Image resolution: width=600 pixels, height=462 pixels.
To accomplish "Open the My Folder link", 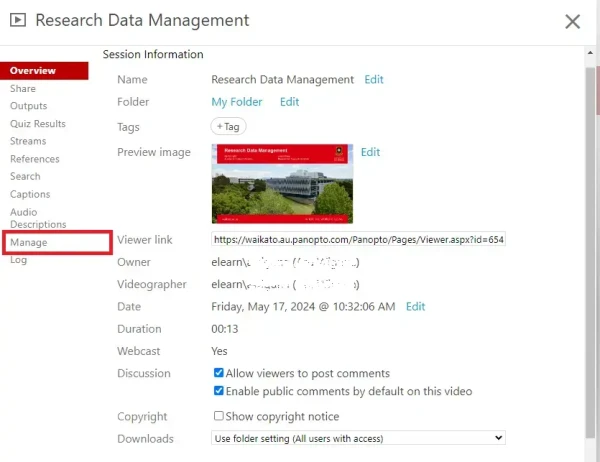I will pos(236,102).
